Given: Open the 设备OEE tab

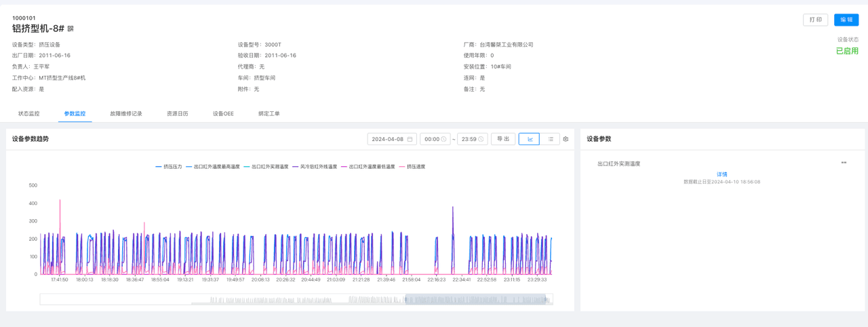Looking at the screenshot, I should (223, 114).
